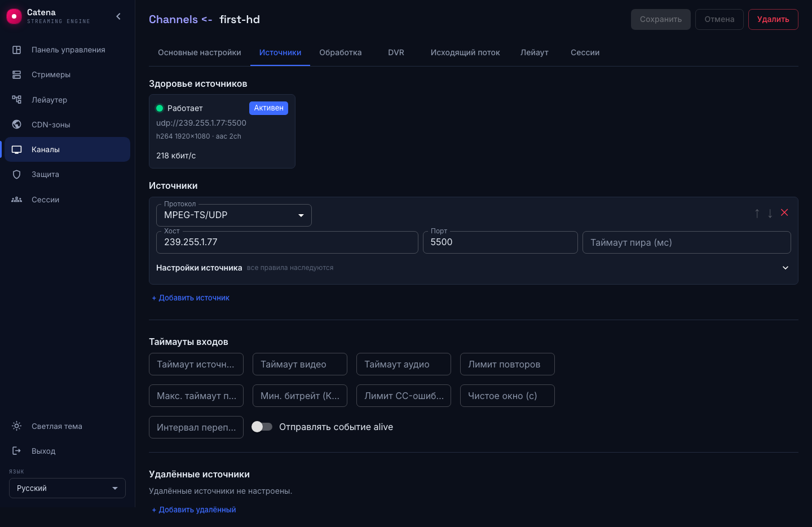Focus the Мин. битрейт field
This screenshot has height=527, width=812.
300,396
